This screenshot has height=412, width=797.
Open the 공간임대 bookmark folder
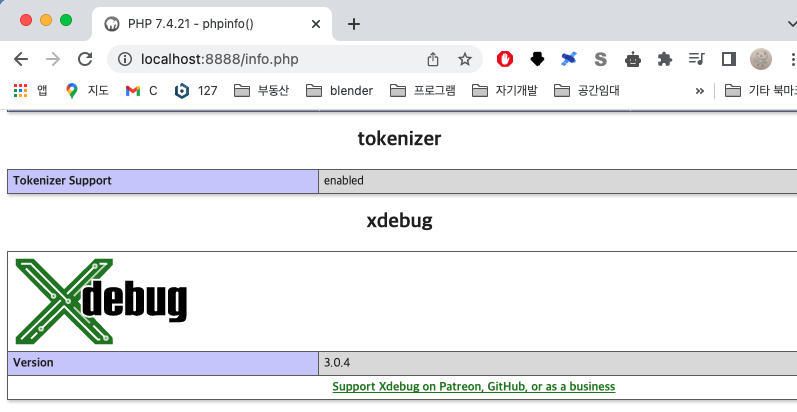tap(587, 90)
